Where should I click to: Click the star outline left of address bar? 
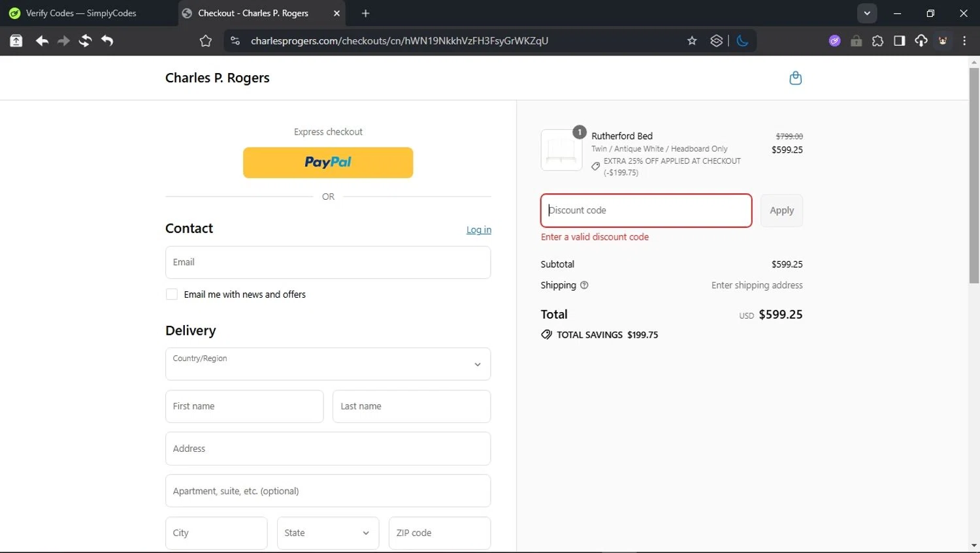point(206,41)
